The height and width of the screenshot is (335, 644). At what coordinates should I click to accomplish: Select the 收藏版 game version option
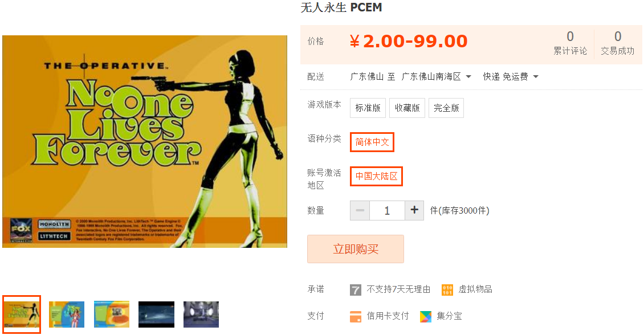pyautogui.click(x=407, y=108)
